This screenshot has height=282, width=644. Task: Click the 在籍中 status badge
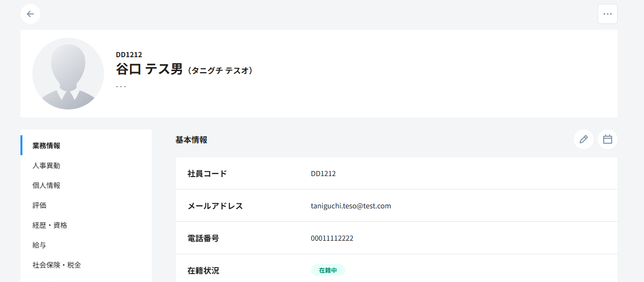[328, 271]
